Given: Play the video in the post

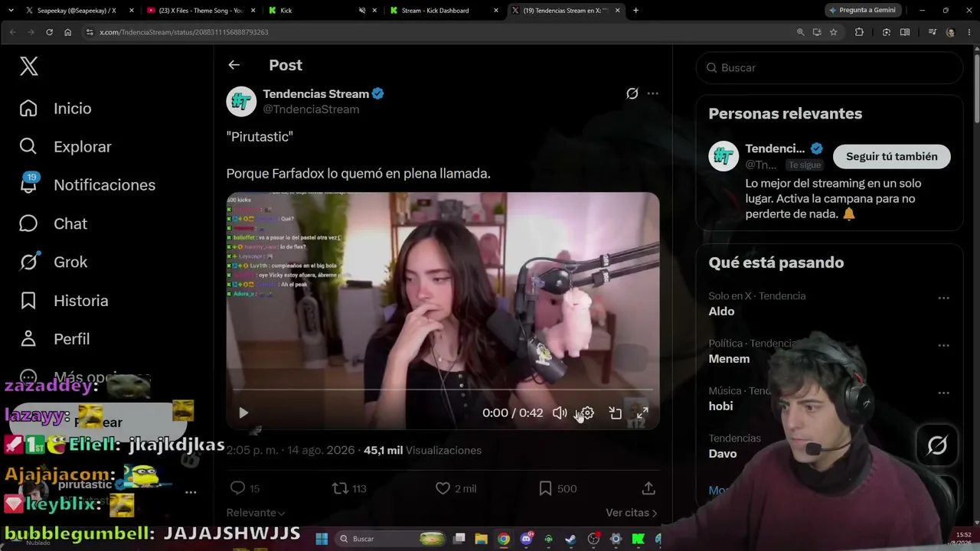Looking at the screenshot, I should pos(243,413).
